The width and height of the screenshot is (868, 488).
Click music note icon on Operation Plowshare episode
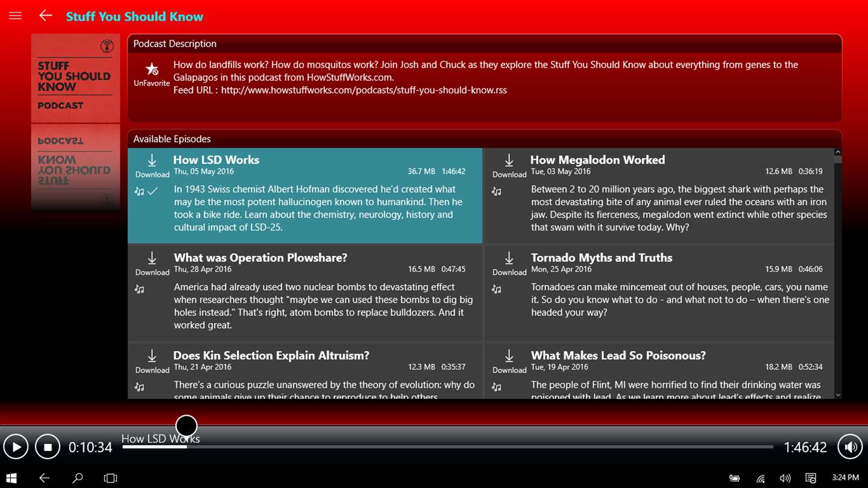139,289
